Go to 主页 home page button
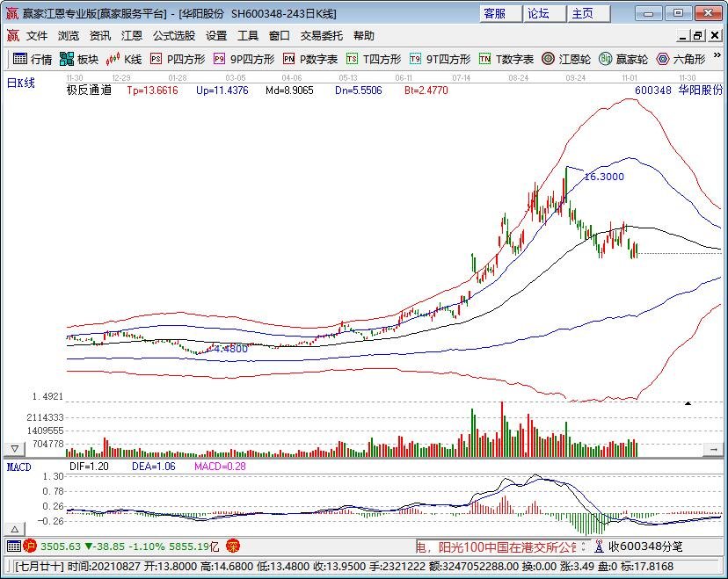This screenshot has height=579, width=728. tap(582, 13)
